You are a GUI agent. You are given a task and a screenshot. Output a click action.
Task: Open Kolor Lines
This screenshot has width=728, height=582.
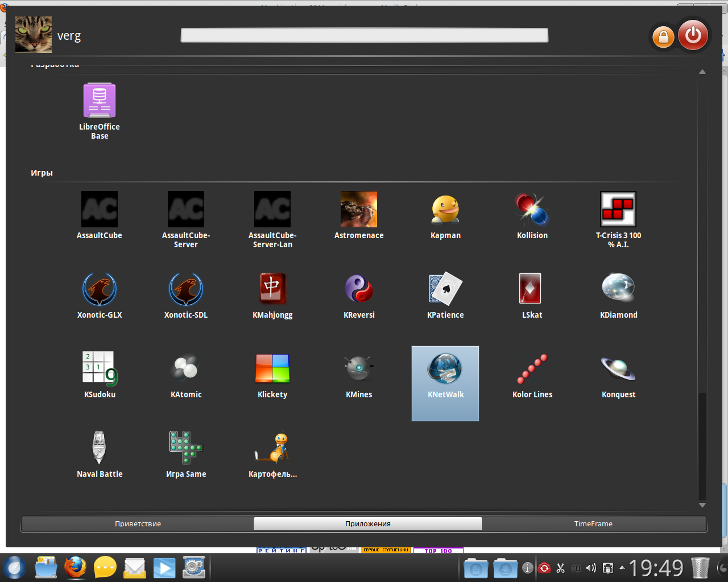(532, 375)
